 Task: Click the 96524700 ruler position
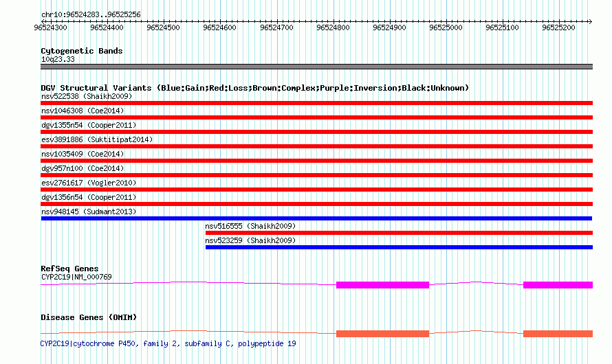pos(276,27)
